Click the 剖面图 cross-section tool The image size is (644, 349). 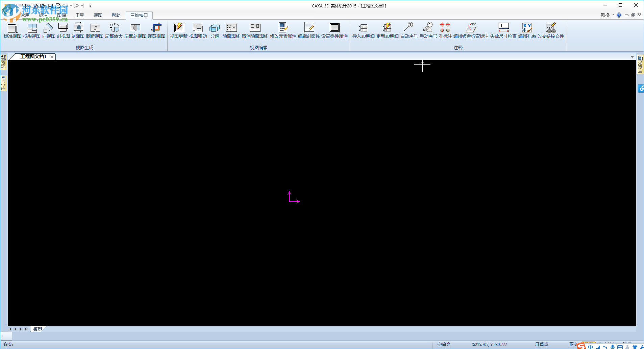pyautogui.click(x=78, y=31)
